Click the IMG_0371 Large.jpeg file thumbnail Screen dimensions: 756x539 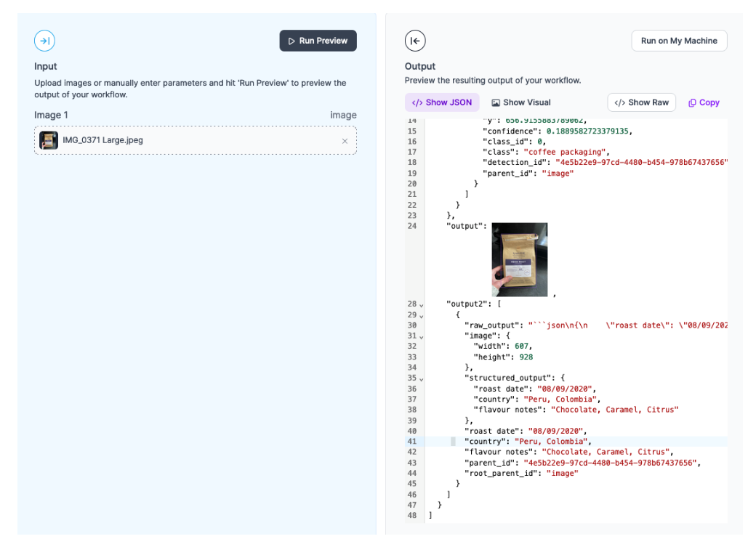(48, 141)
